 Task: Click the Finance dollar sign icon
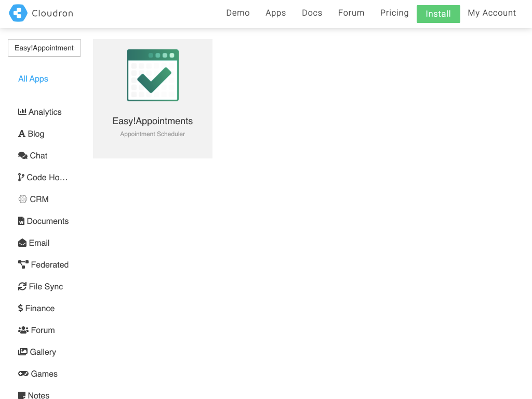pos(20,308)
